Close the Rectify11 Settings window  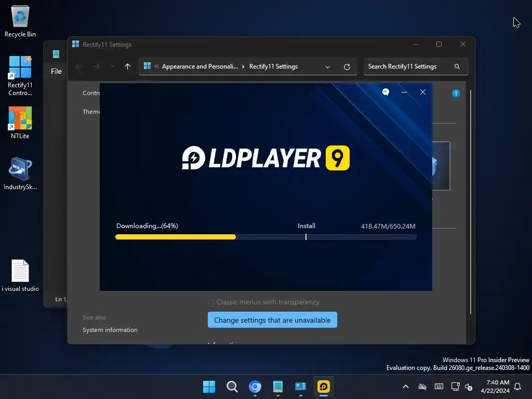pos(463,45)
